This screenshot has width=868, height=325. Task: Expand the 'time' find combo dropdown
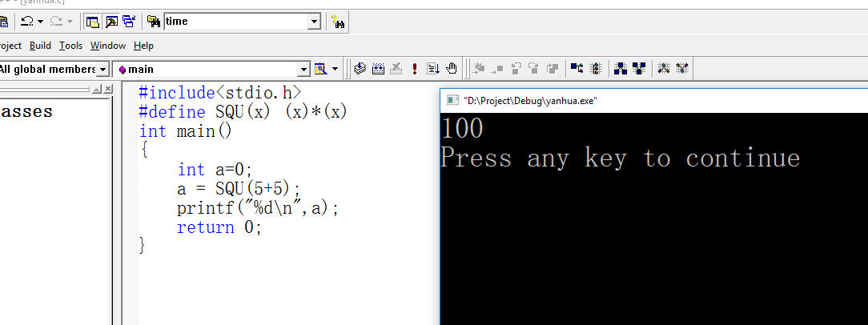click(x=313, y=22)
